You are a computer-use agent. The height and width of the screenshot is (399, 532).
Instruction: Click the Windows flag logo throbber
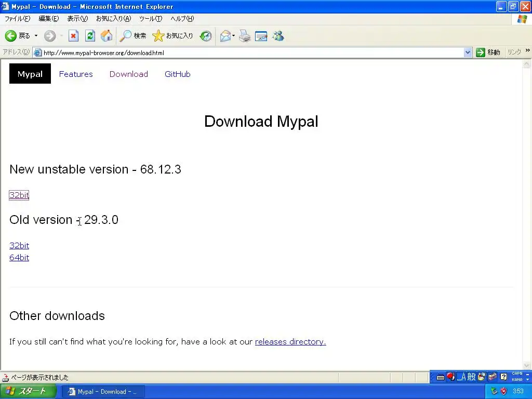[522, 19]
